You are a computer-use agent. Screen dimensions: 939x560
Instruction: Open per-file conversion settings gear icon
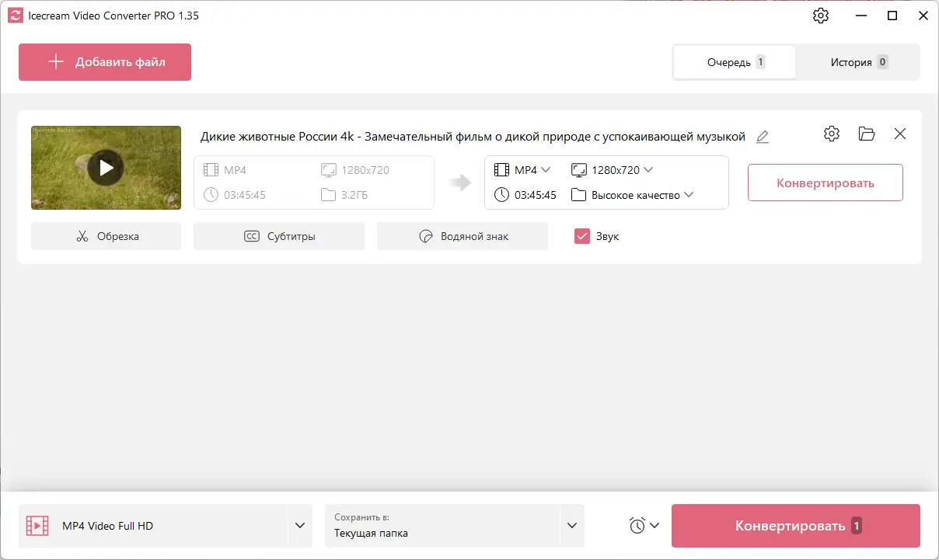[x=831, y=134]
